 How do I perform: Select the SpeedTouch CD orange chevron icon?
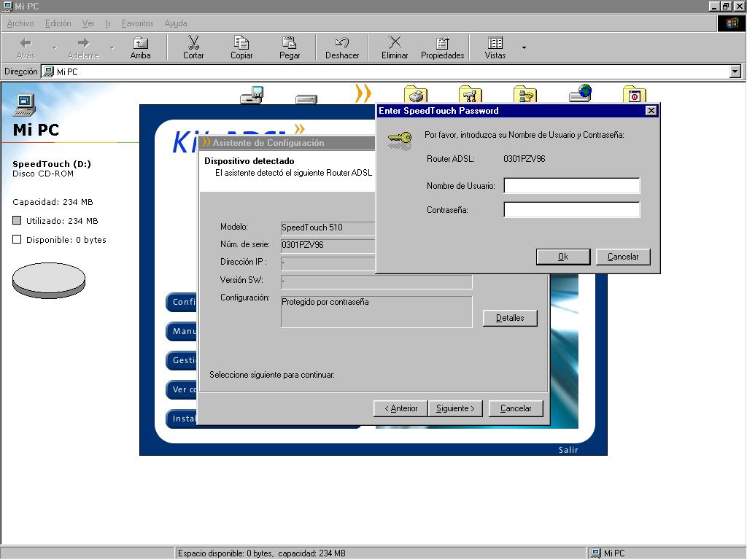[x=363, y=93]
